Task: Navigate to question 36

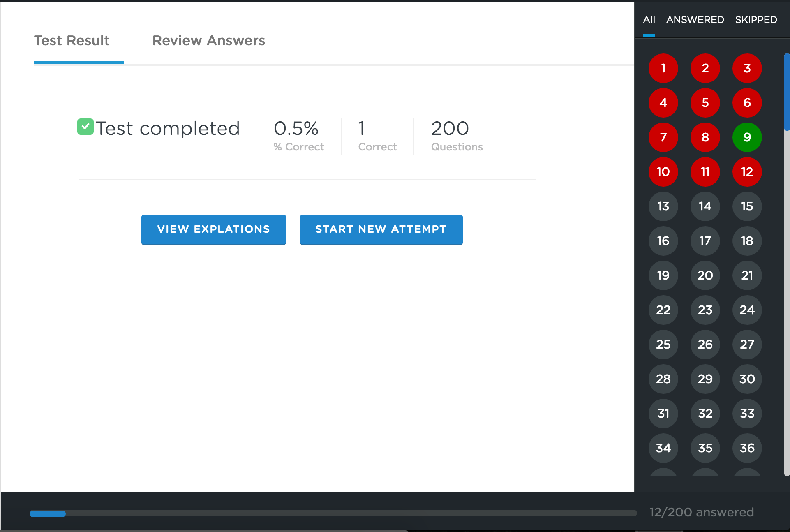Action: click(747, 448)
